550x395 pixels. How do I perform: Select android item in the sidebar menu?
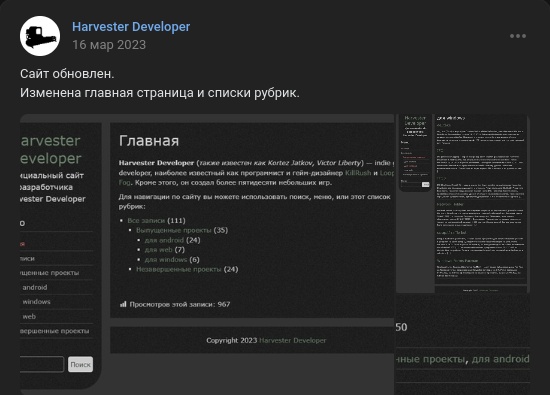coord(35,287)
